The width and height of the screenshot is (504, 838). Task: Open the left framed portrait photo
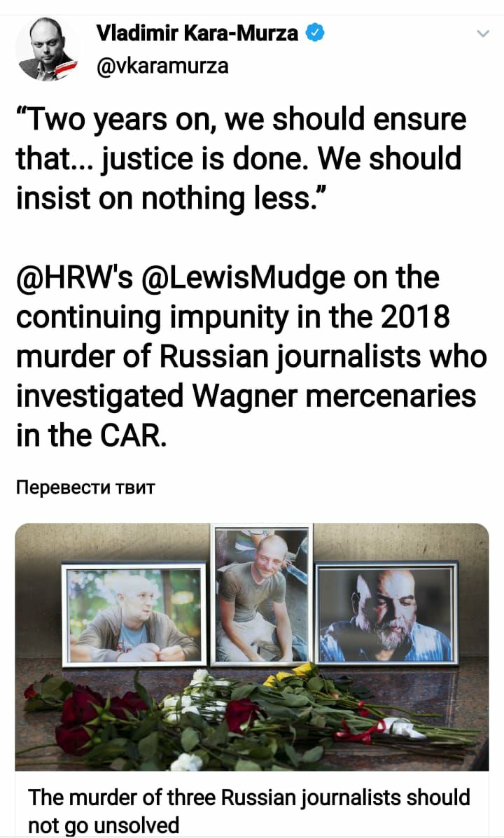point(134,615)
